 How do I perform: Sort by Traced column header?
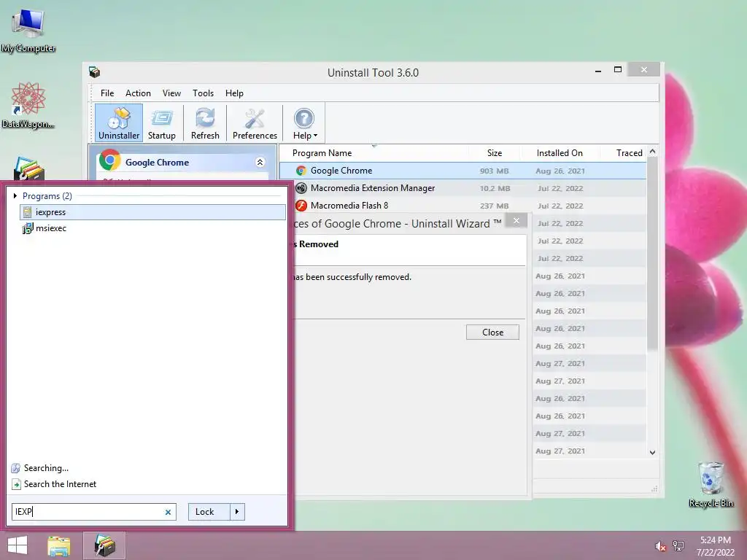tap(629, 153)
